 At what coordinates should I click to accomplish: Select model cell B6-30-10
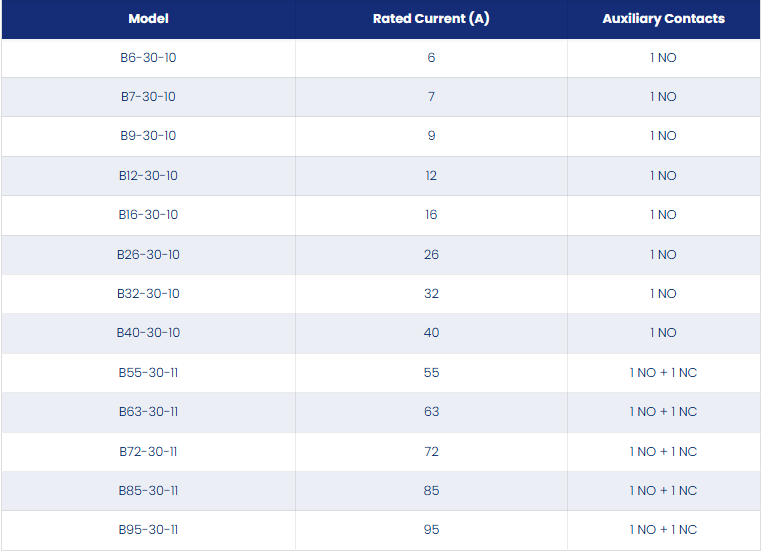(x=149, y=58)
